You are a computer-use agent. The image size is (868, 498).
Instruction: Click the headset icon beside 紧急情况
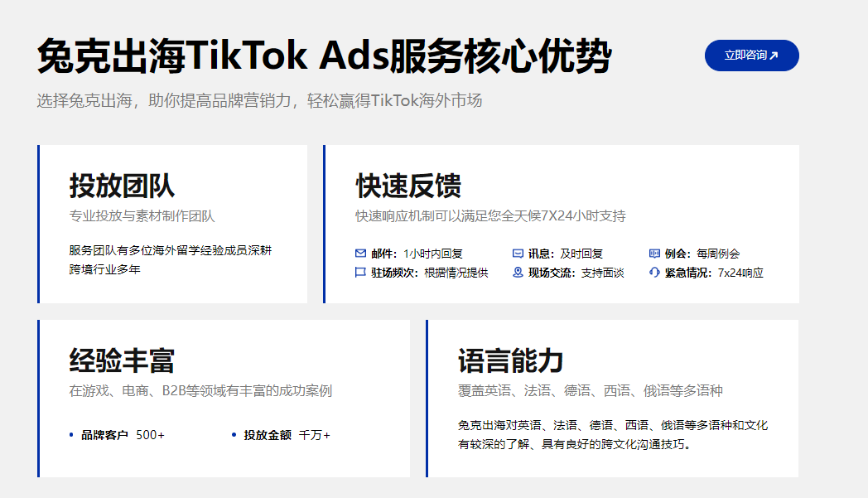point(654,273)
